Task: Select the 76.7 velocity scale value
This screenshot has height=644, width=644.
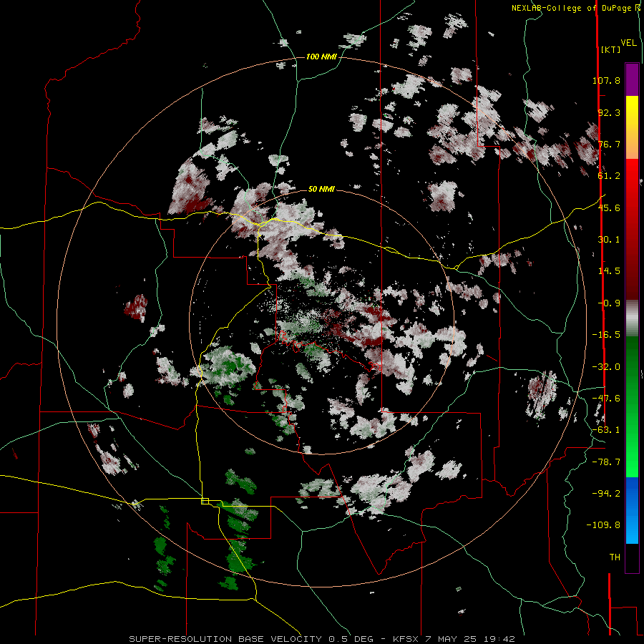Action: 609,144
